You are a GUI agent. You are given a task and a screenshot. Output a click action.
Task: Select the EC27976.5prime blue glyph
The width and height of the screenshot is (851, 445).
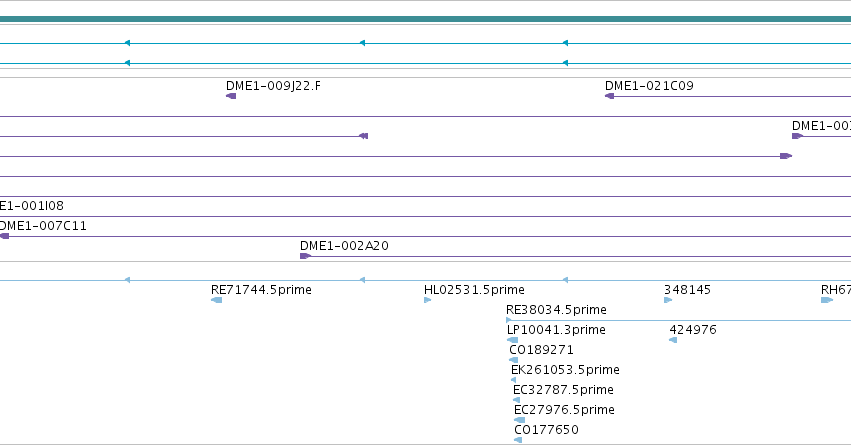[x=519, y=420]
